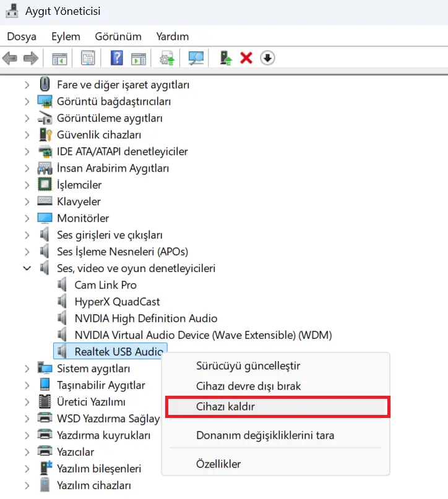Click the key icon beside Güvenlik cihazları

[45, 134]
